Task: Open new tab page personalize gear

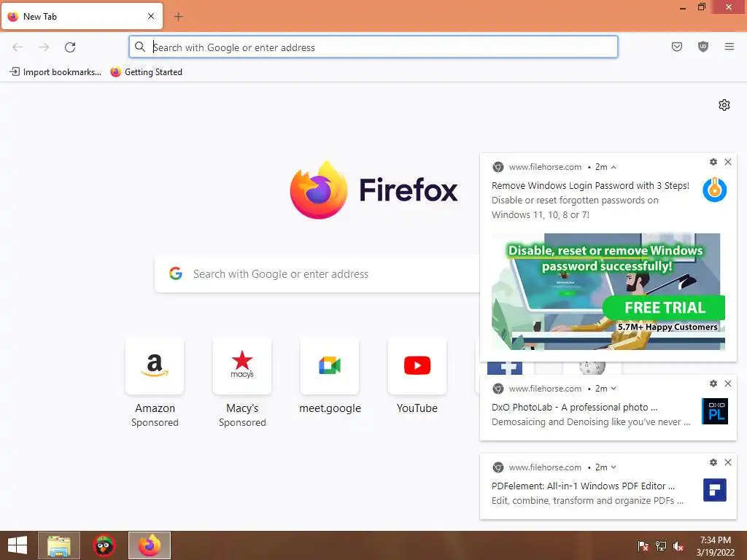Action: 724,105
